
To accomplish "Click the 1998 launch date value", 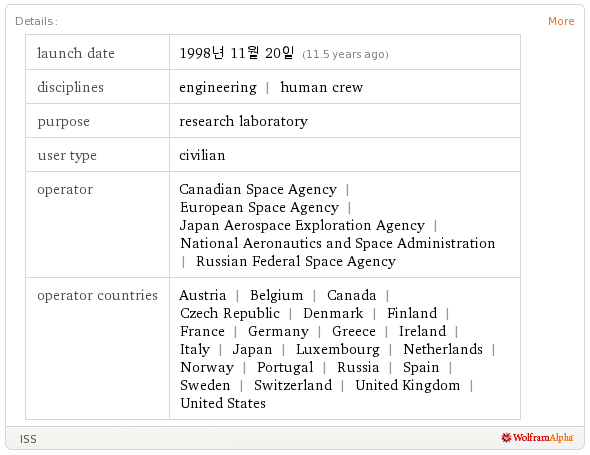I will coord(237,53).
